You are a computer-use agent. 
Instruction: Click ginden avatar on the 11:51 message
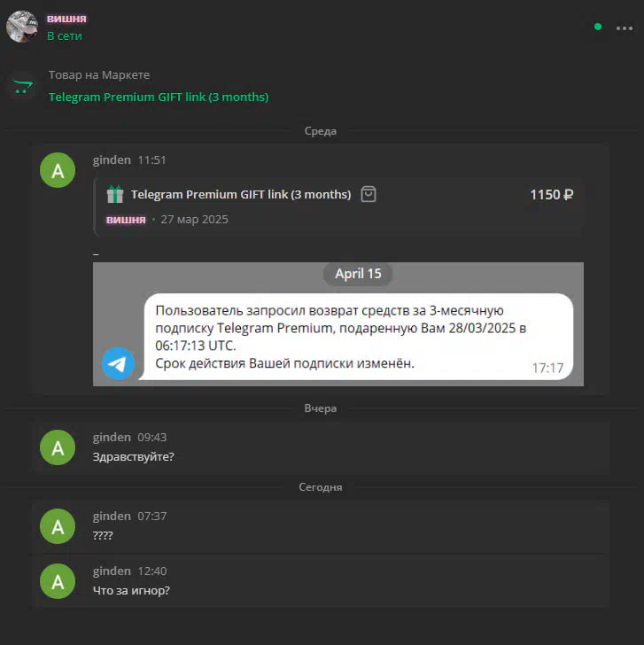coord(58,170)
